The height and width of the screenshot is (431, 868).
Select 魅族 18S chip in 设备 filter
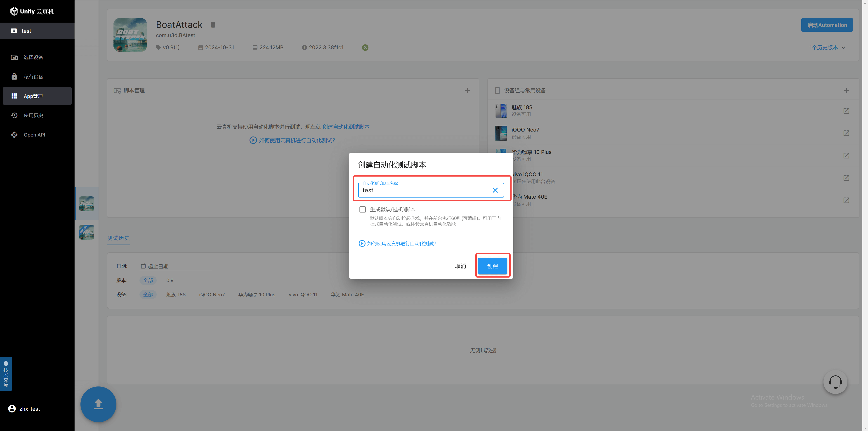[176, 294]
